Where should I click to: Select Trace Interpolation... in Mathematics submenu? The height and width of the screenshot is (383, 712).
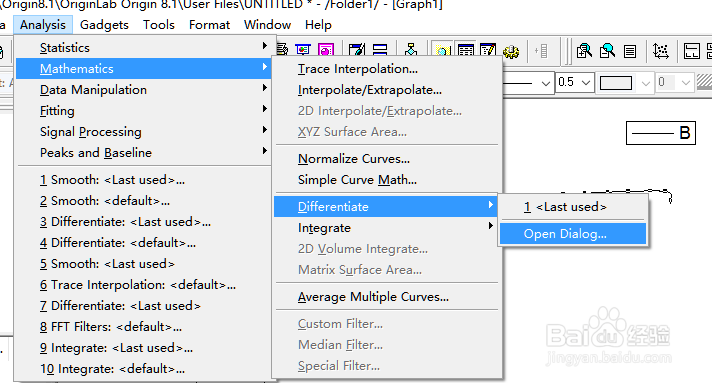tap(386, 69)
